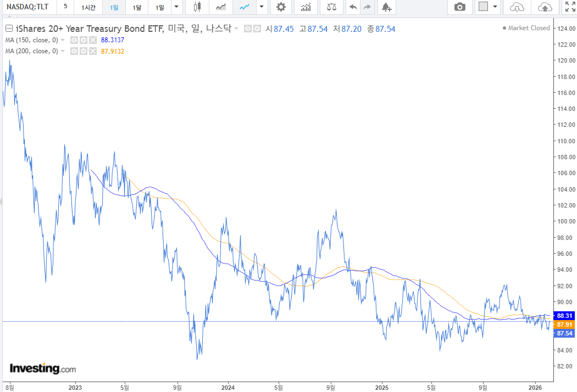This screenshot has height=392, width=577.
Task: Collapse the legend using the minus box
Action: coord(9,29)
